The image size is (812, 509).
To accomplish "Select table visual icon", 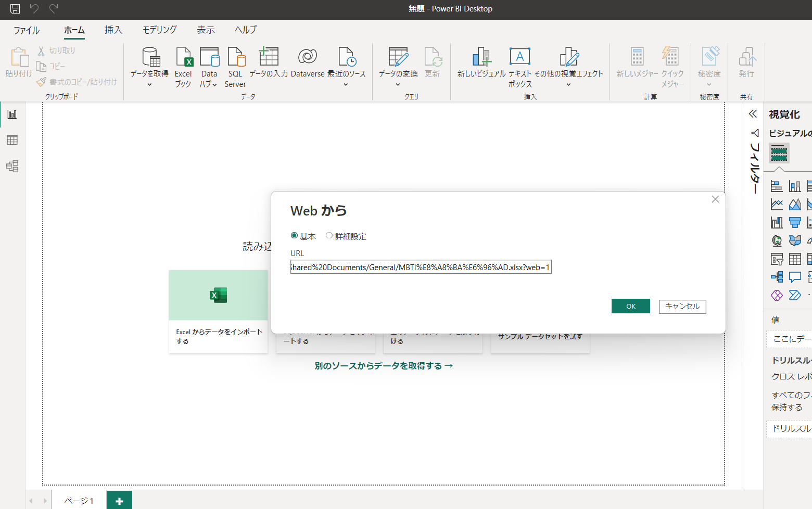I will coord(795,259).
